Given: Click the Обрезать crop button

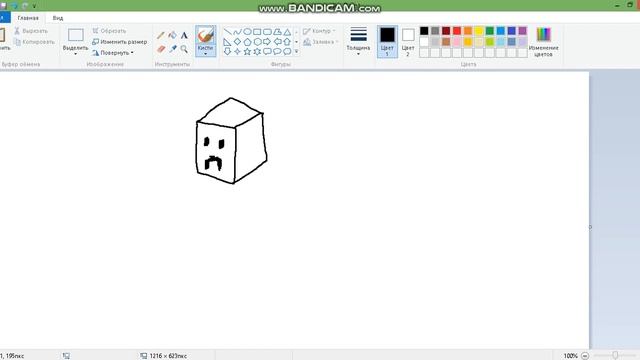Looking at the screenshot, I should click(109, 31).
